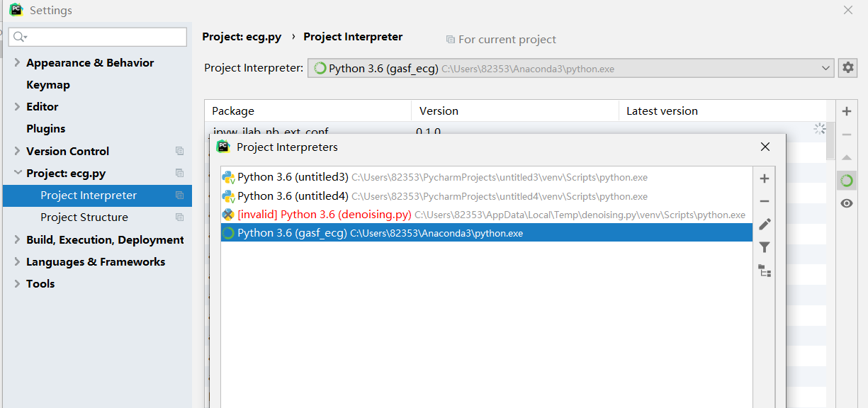The height and width of the screenshot is (408, 868).
Task: Expand the Appearance & Behavior section
Action: click(x=16, y=62)
